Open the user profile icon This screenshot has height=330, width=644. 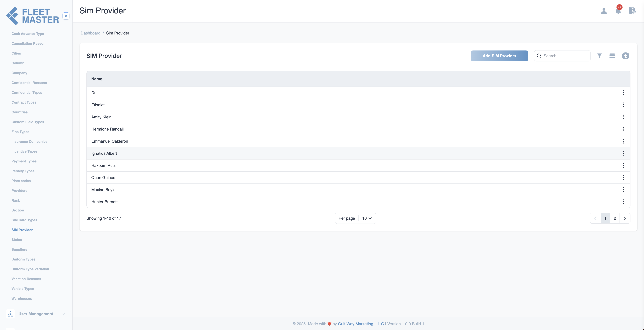pos(604,11)
